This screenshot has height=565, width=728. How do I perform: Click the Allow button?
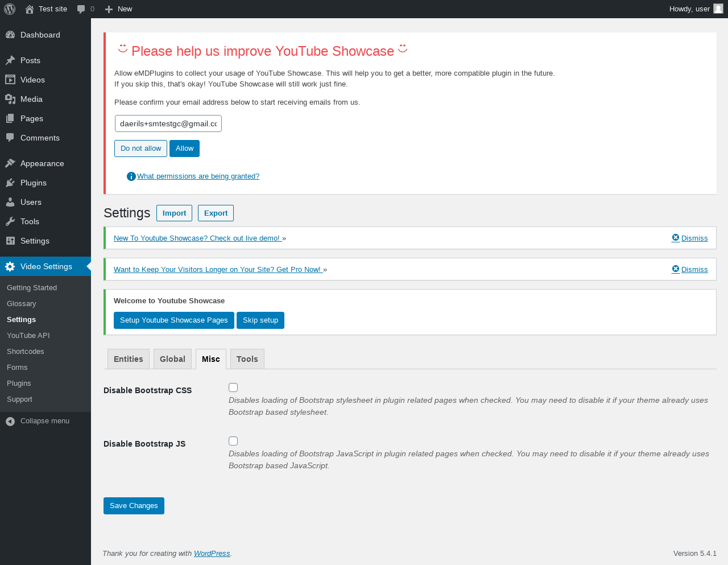184,149
